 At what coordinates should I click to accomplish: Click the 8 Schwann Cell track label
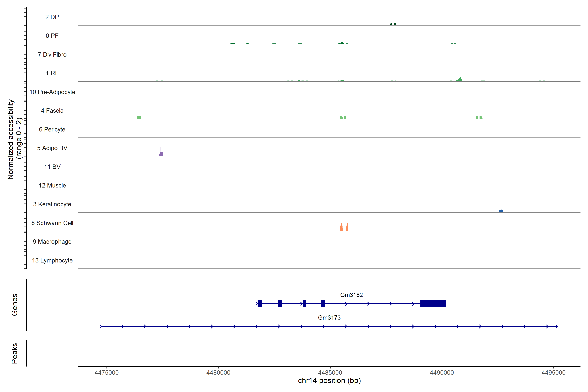[x=52, y=223]
